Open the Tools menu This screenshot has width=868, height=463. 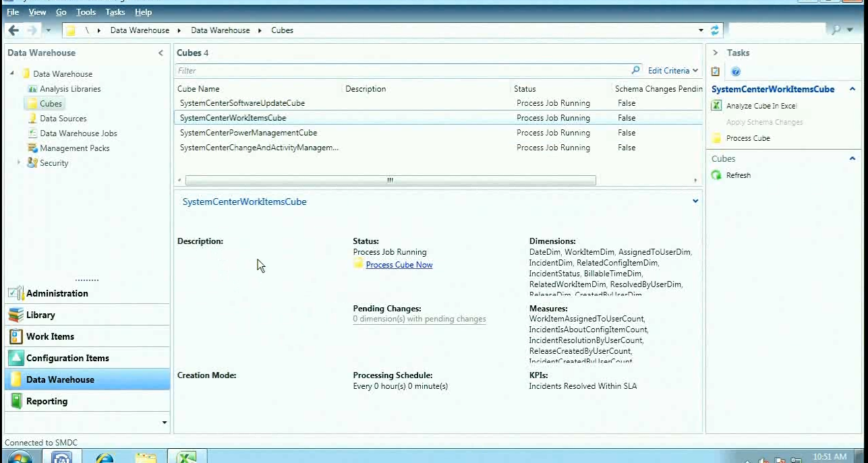tap(86, 12)
